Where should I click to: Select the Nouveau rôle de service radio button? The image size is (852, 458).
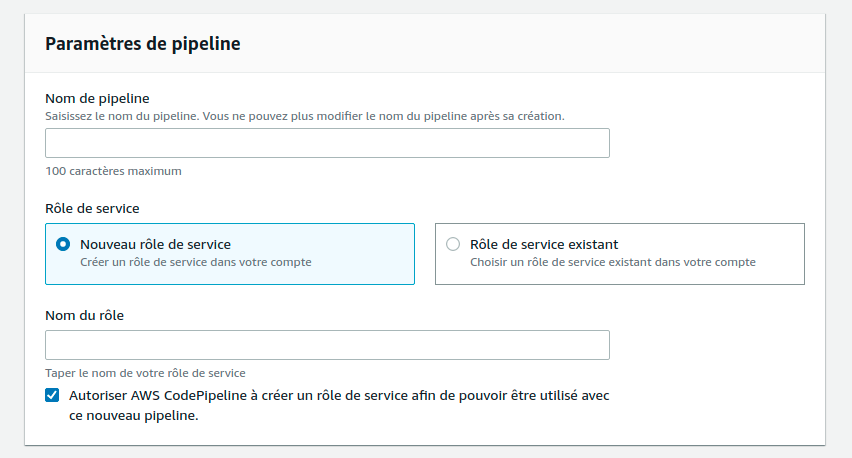63,244
